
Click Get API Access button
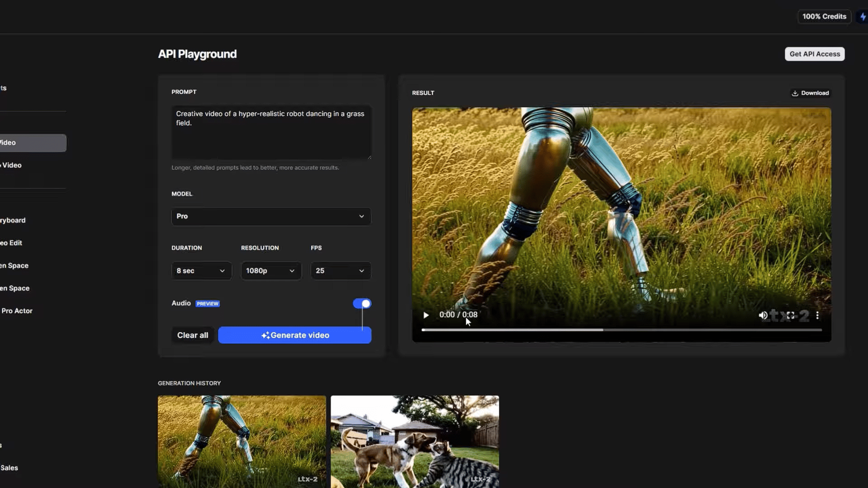[x=814, y=54]
